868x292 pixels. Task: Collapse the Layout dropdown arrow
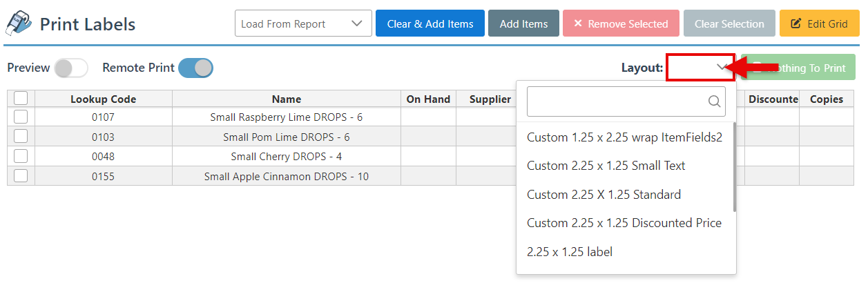(722, 68)
